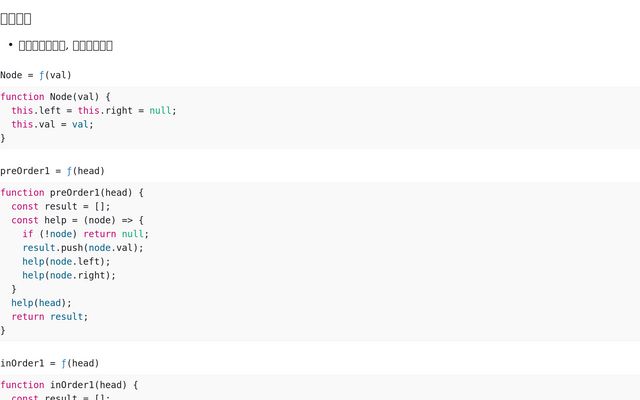Click the 'function inOrder1(head) {' line
Viewport: 640px width, 400px height.
(69, 385)
